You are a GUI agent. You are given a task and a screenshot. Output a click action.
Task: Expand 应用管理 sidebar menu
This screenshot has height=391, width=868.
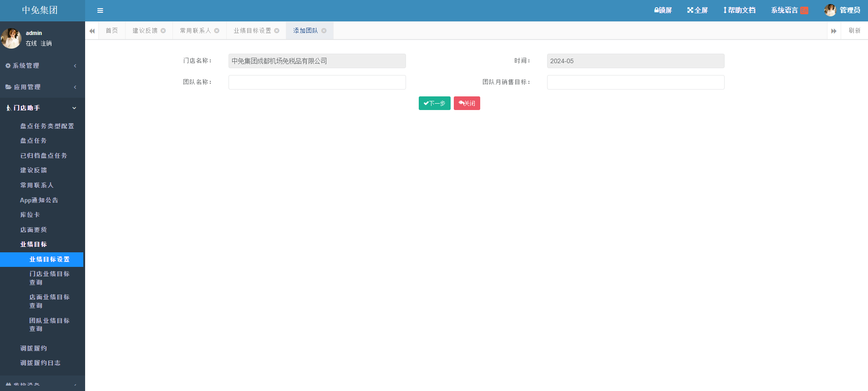41,87
